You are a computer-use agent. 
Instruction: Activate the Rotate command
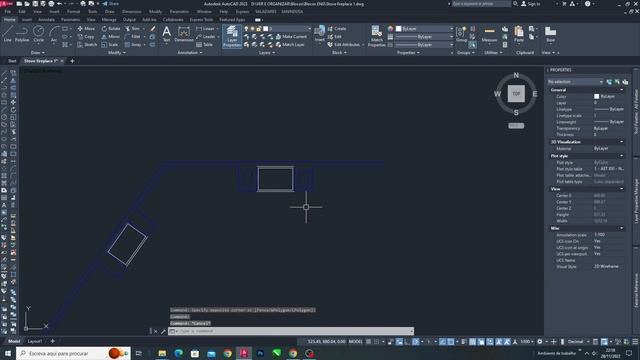(111, 29)
